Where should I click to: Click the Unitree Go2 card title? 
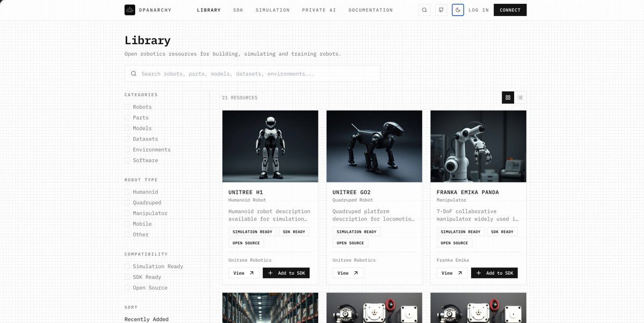(352, 192)
